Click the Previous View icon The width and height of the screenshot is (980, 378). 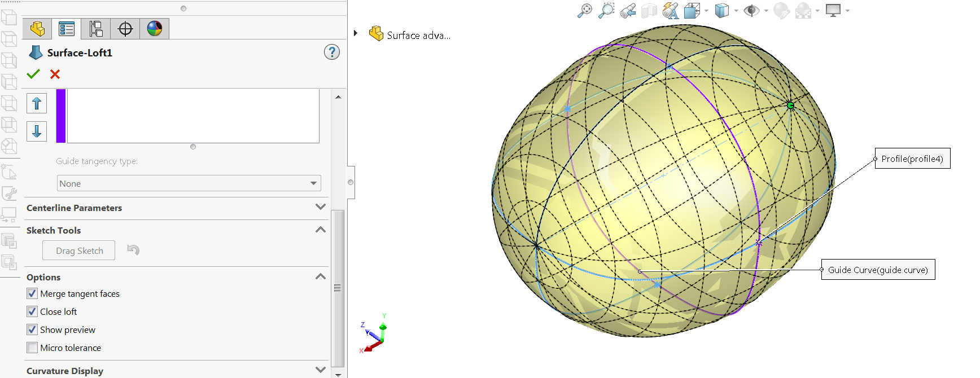point(627,11)
